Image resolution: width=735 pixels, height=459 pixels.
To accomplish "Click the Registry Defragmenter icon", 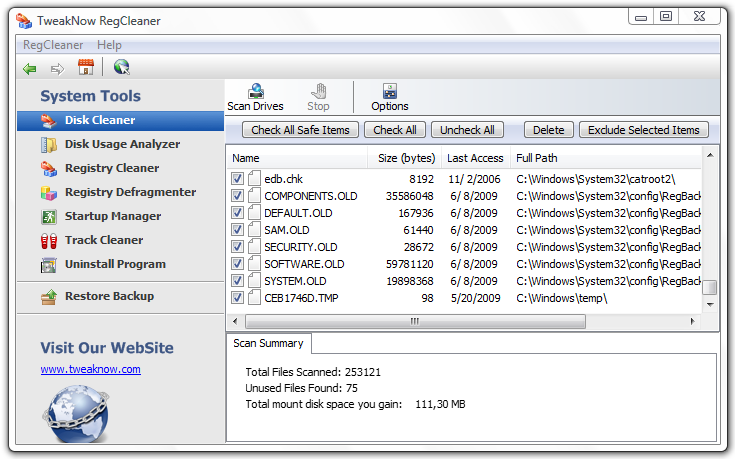I will point(49,193).
